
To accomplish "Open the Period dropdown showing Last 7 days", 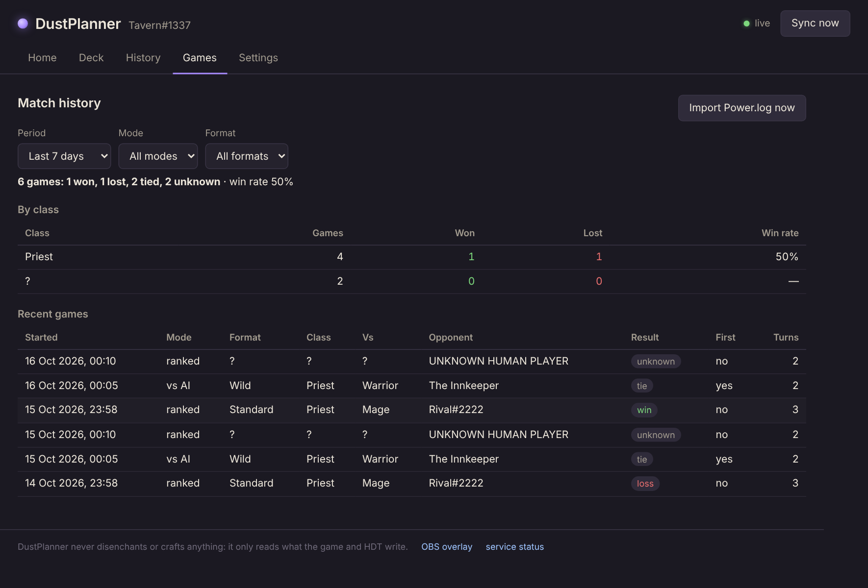I will pos(64,156).
